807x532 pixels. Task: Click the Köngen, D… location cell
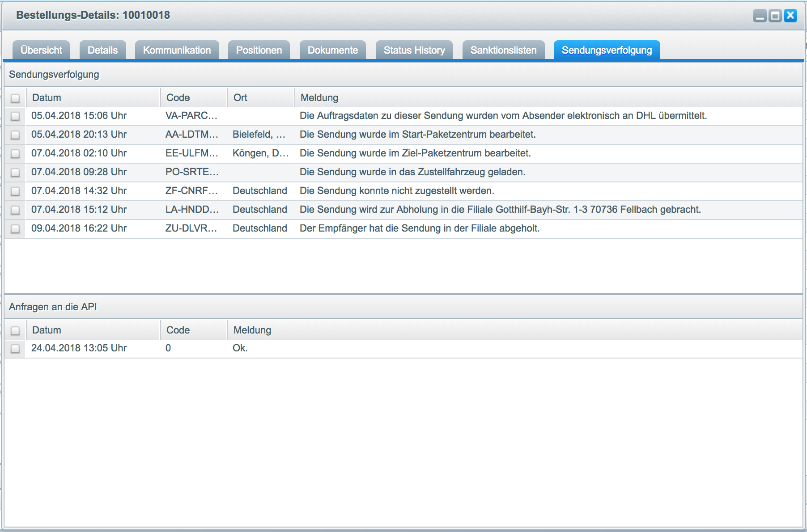260,153
